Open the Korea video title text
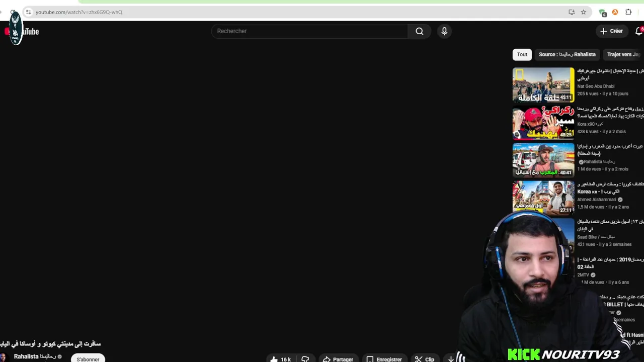 [x=610, y=188]
